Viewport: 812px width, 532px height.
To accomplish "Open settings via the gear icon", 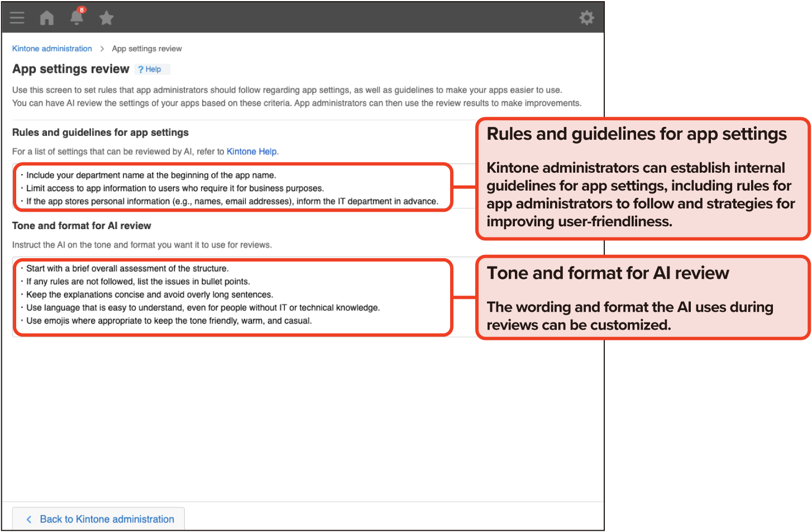I will [586, 18].
